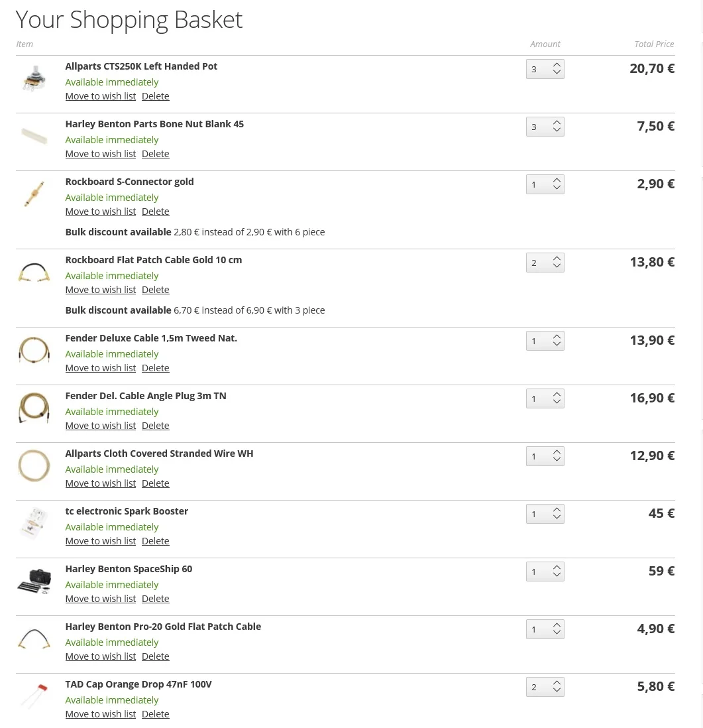Open the Rockboard S-Connector gold product image

(34, 194)
